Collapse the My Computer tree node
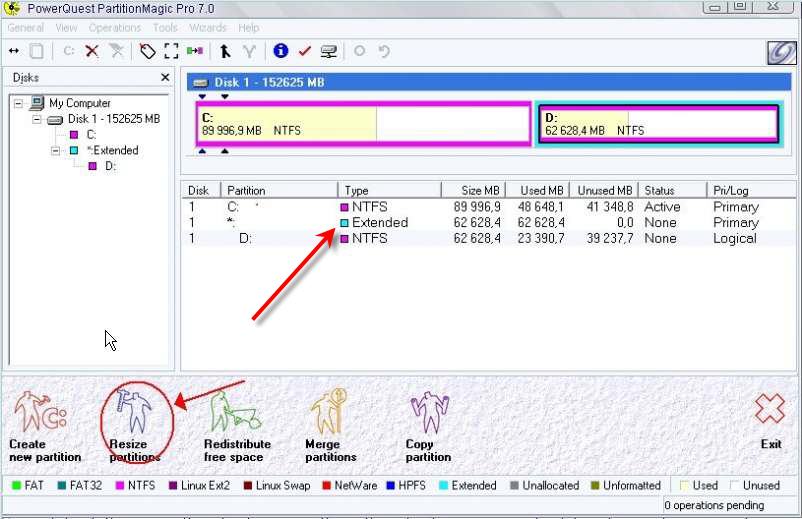The height and width of the screenshot is (519, 802). pyautogui.click(x=18, y=104)
